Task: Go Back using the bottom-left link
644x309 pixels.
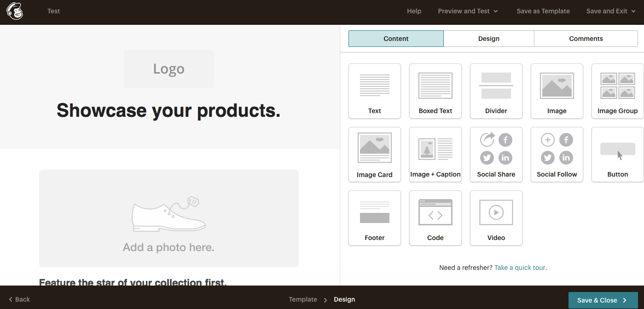Action: [x=19, y=299]
